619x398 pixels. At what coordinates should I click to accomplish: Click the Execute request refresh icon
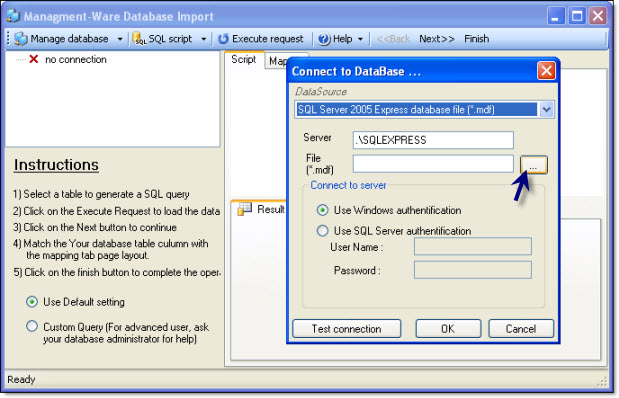point(223,39)
